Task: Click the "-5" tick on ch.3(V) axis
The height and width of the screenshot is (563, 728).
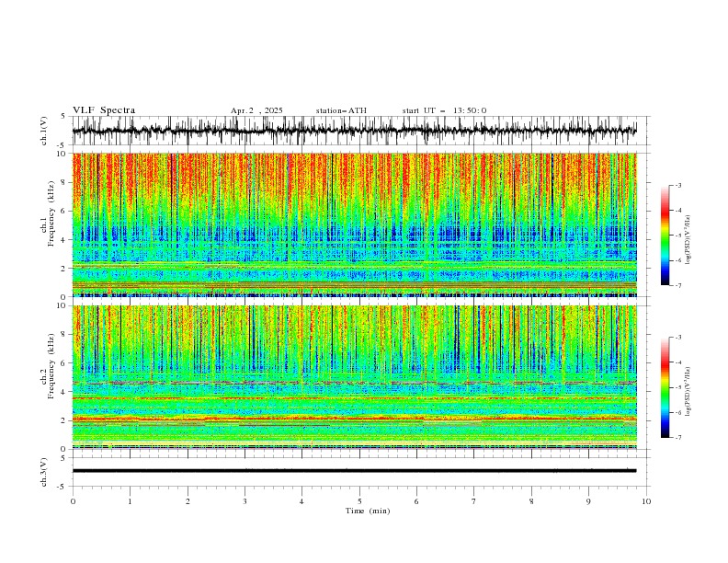Action: (x=63, y=487)
